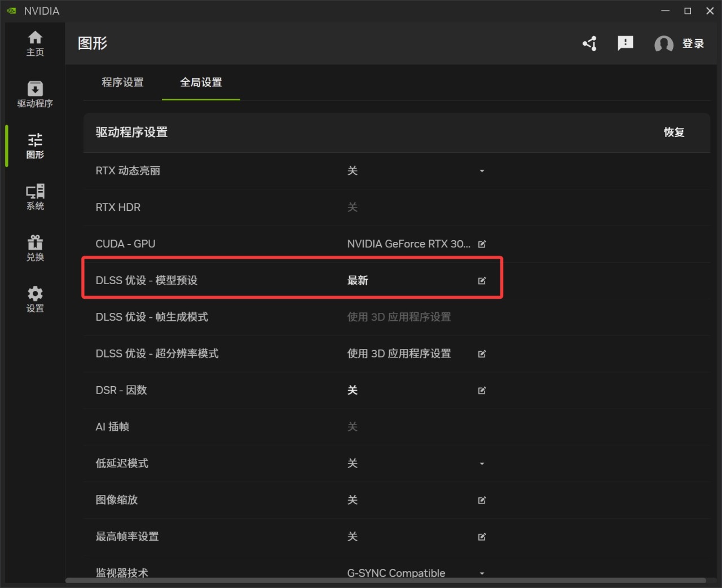Select the 图形 graphics sidebar icon
This screenshot has width=722, height=588.
click(x=35, y=145)
